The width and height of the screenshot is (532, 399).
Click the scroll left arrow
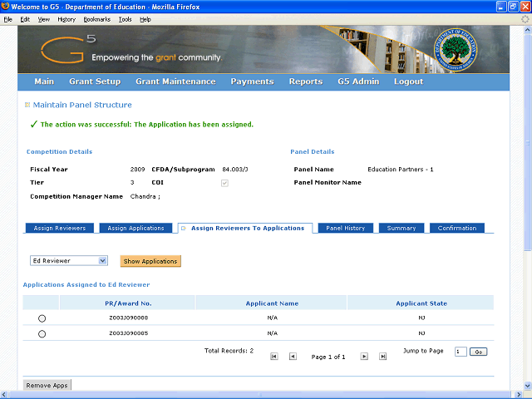4,395
